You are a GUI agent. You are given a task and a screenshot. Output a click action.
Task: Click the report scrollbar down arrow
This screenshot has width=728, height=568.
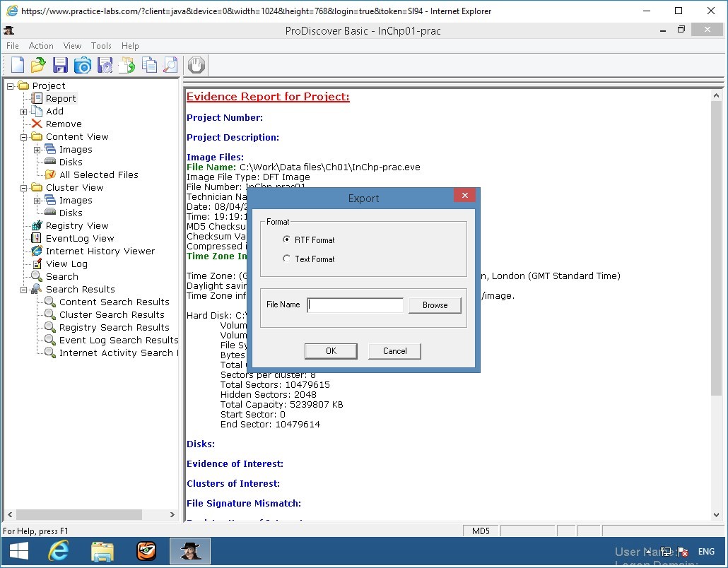pyautogui.click(x=716, y=514)
